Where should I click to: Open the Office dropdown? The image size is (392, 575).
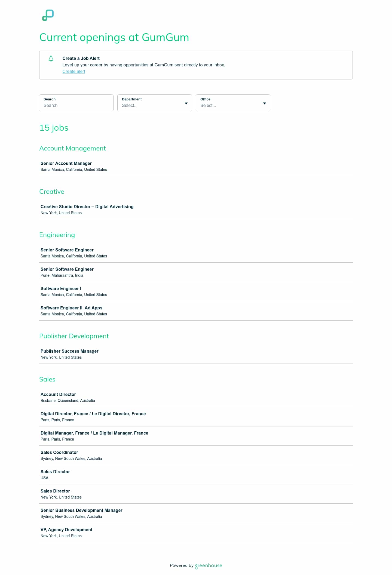(x=233, y=103)
